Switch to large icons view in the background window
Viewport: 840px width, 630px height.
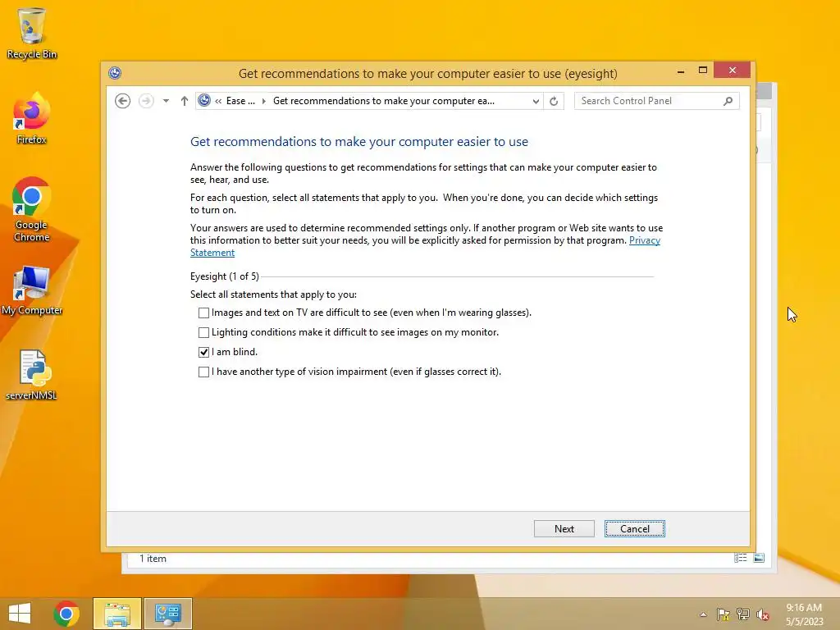tap(759, 558)
